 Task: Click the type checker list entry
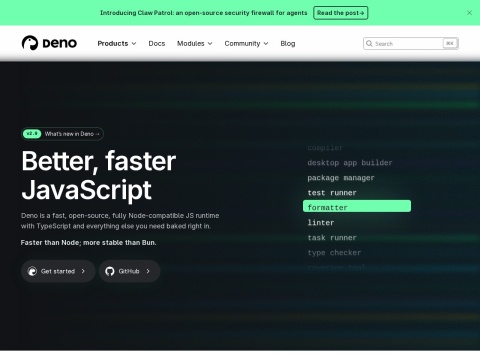tap(334, 253)
